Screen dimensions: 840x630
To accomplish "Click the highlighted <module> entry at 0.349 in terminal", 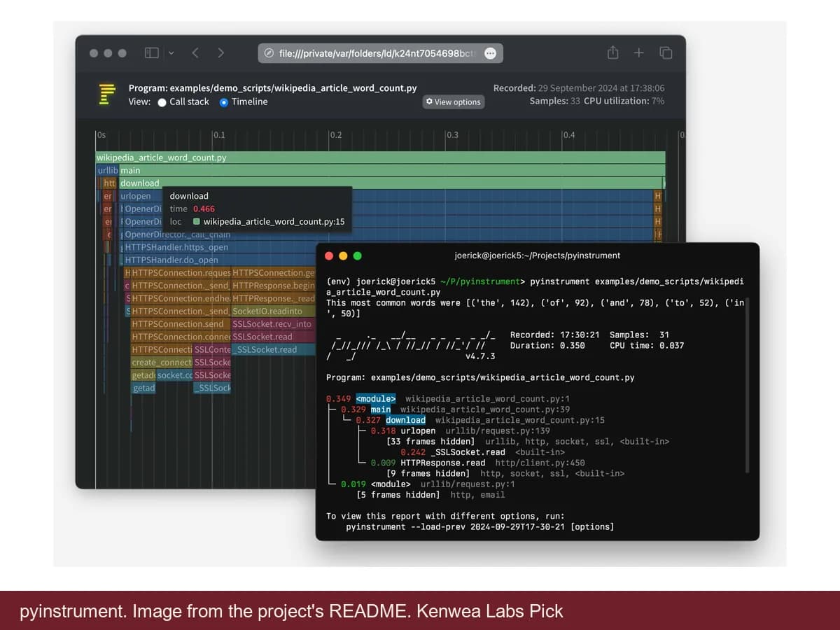I will [375, 399].
